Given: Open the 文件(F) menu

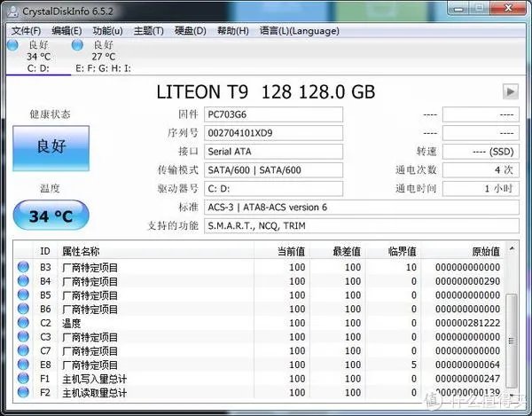Looking at the screenshot, I should point(26,31).
